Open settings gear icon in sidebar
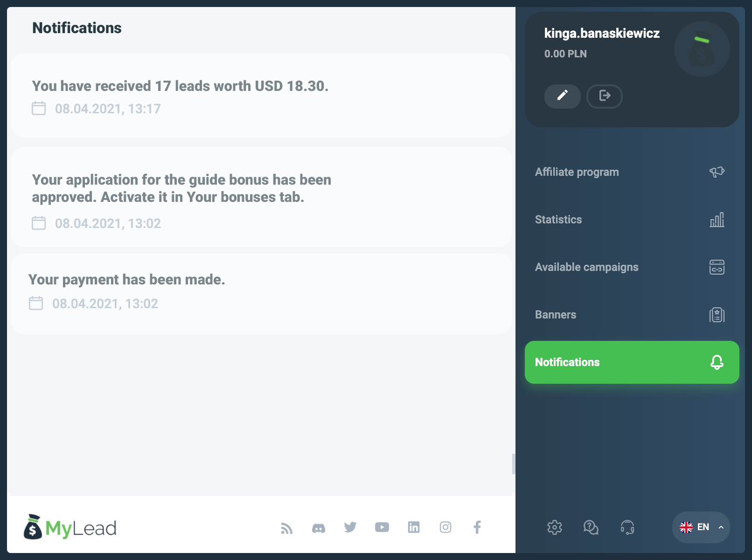 pos(555,527)
